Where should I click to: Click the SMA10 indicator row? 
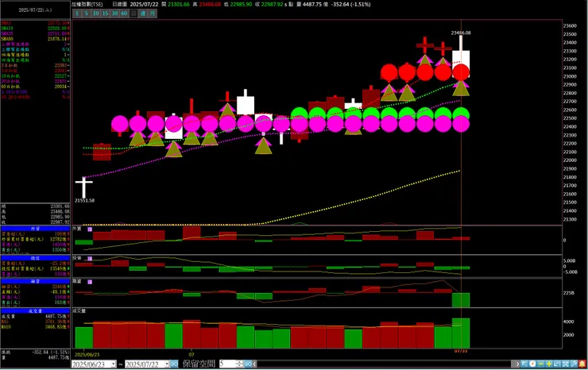35,29
